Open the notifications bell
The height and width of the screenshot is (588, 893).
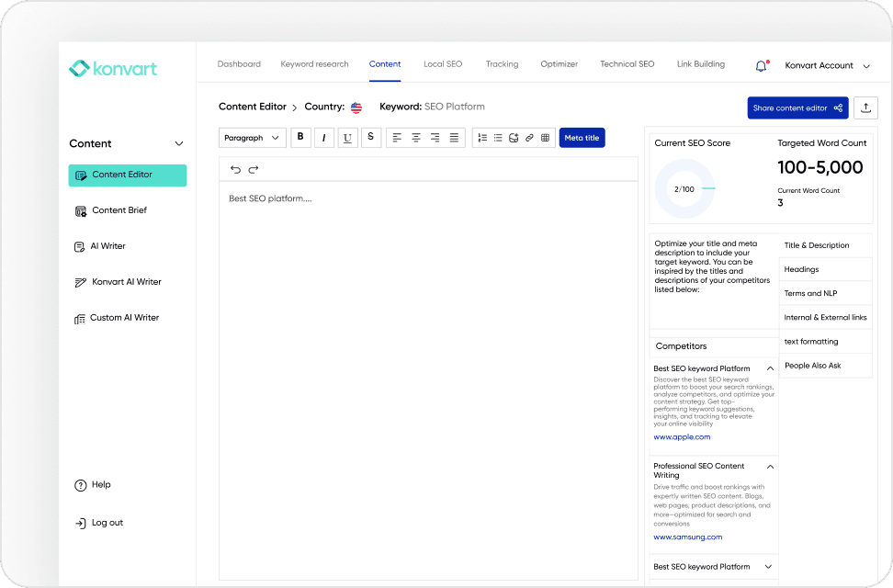pos(761,66)
